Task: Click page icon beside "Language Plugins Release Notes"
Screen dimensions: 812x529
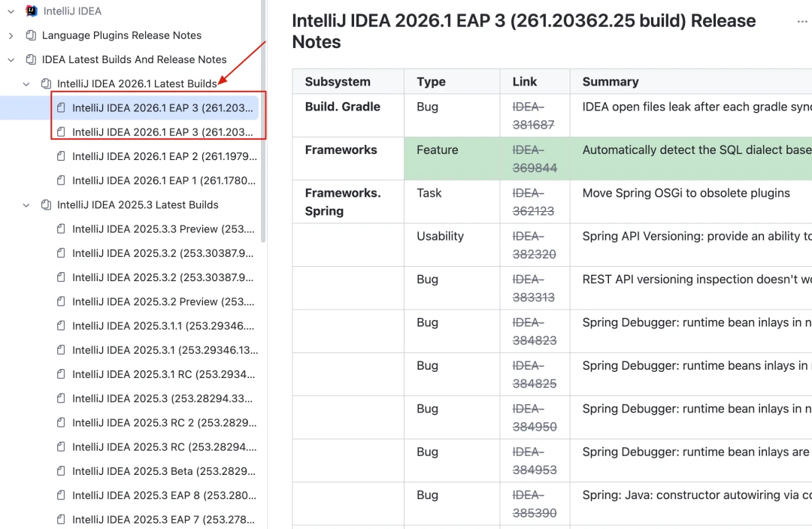Action: pos(31,35)
